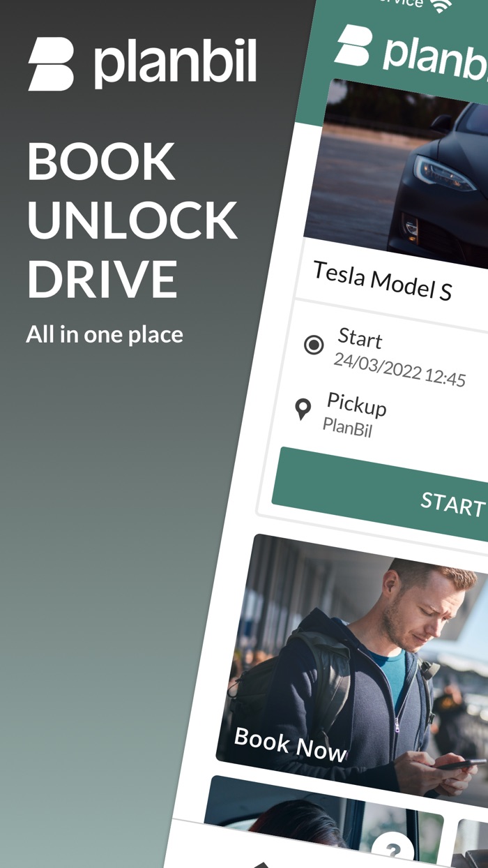Image resolution: width=488 pixels, height=868 pixels.
Task: Tap the WiFi status icon
Action: tap(441, 6)
